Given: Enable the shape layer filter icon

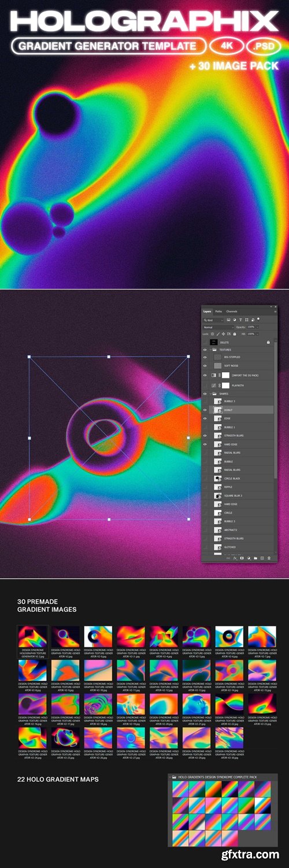Looking at the screenshot, I should [x=247, y=320].
